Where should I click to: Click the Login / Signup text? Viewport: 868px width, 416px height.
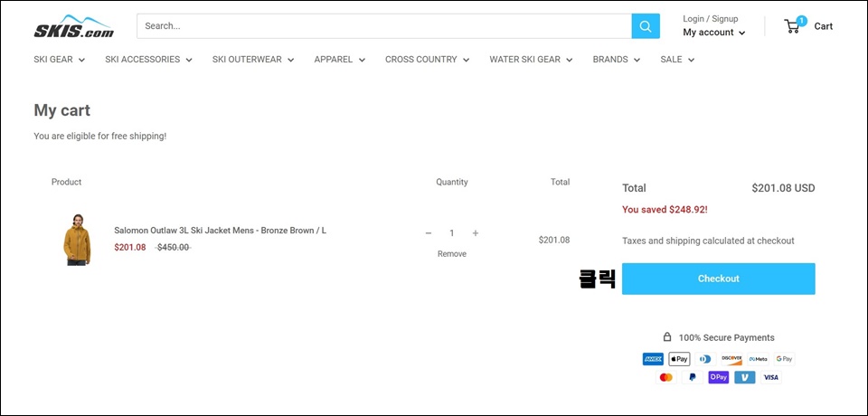[x=711, y=19]
